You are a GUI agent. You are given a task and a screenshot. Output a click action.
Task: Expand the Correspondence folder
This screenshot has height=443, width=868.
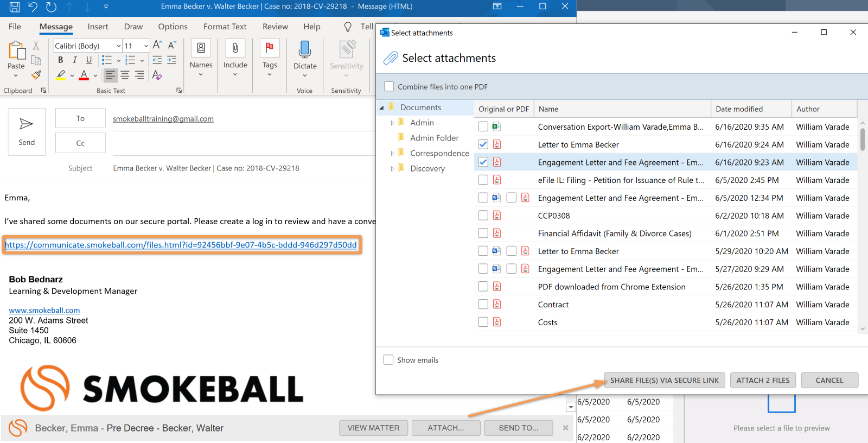click(x=392, y=153)
